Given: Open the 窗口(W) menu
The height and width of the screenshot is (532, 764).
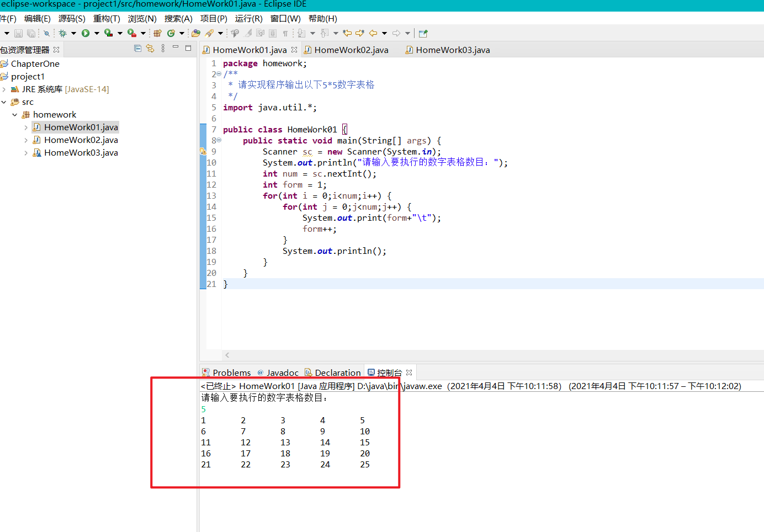Looking at the screenshot, I should coord(285,19).
